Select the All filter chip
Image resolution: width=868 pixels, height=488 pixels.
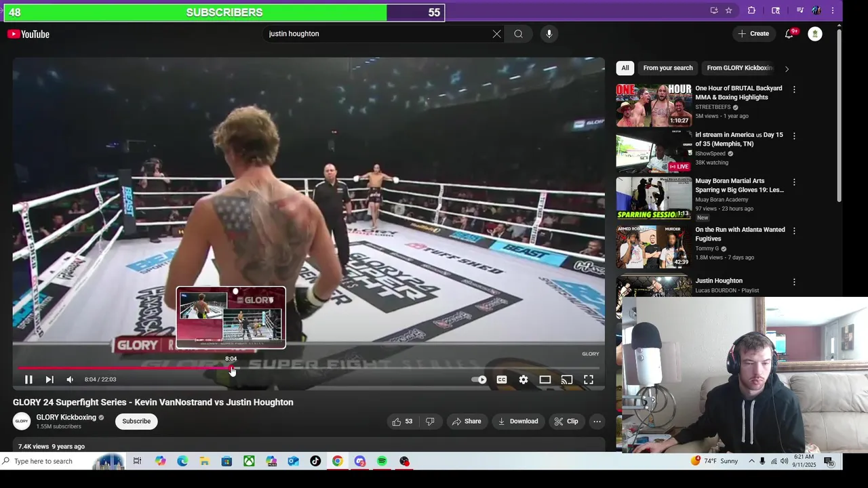click(x=625, y=68)
